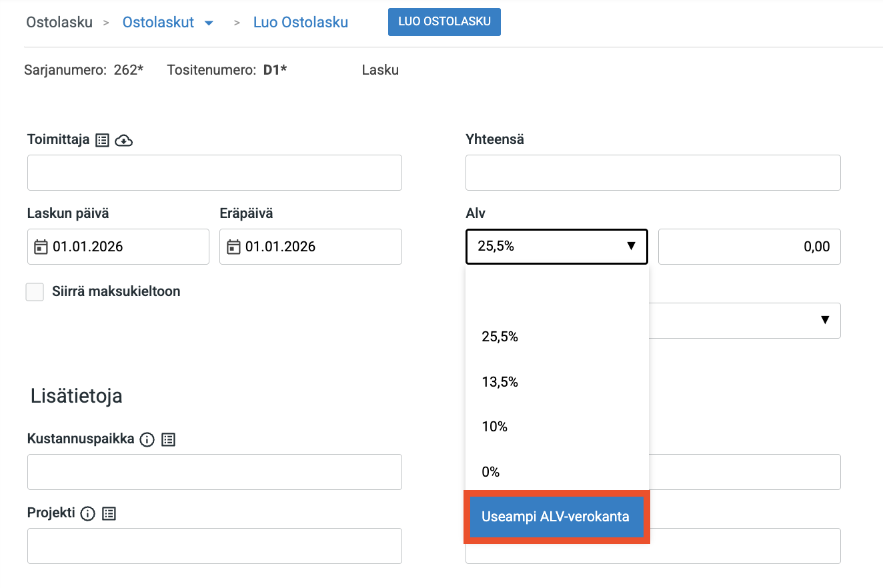Enable Siirrä maksukieltoon checkbox
883x588 pixels.
point(35,292)
